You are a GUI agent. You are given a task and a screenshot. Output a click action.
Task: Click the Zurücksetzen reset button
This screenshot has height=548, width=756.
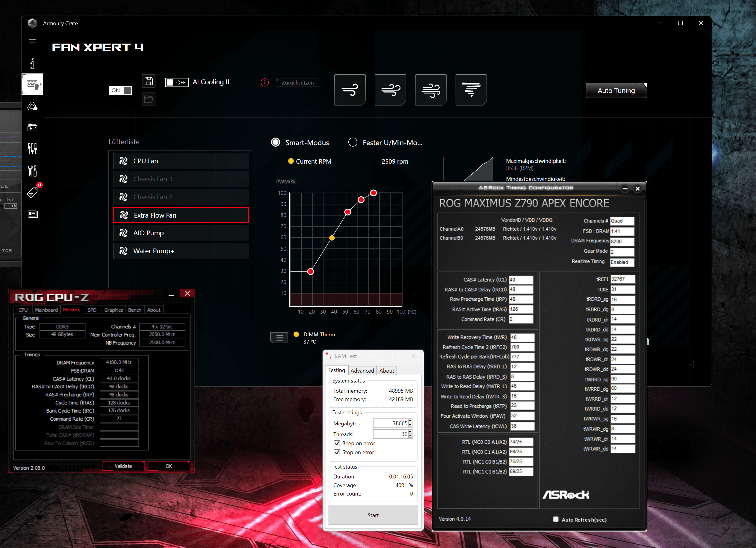(x=298, y=82)
